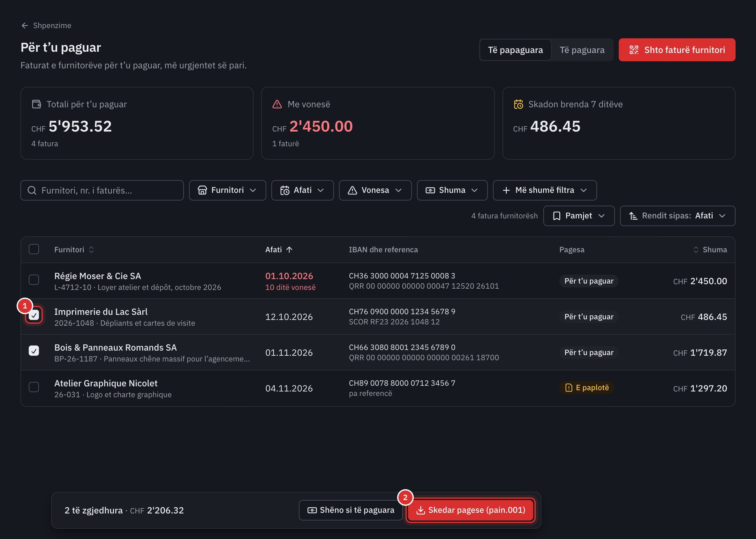Switch to Të papaguara tab
Viewport: 756px width, 539px height.
pos(515,50)
